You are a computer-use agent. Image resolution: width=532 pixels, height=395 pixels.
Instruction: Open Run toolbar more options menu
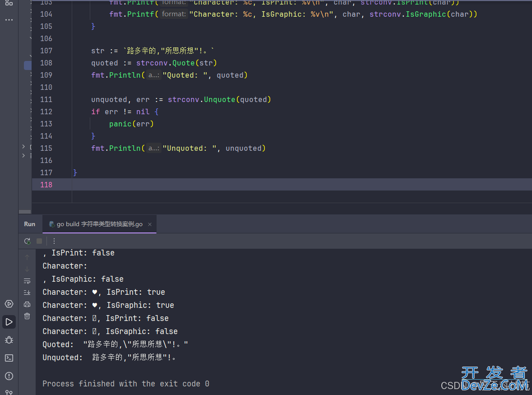(54, 241)
